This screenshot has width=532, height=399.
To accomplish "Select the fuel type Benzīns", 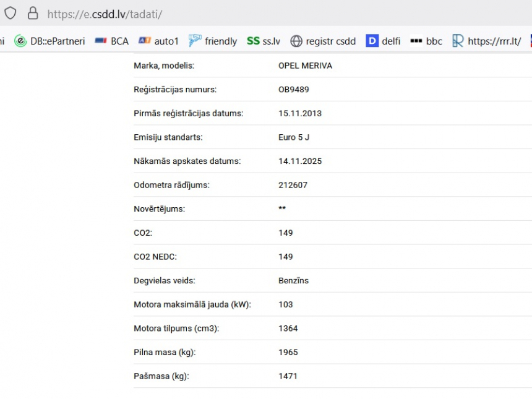I will pos(293,281).
